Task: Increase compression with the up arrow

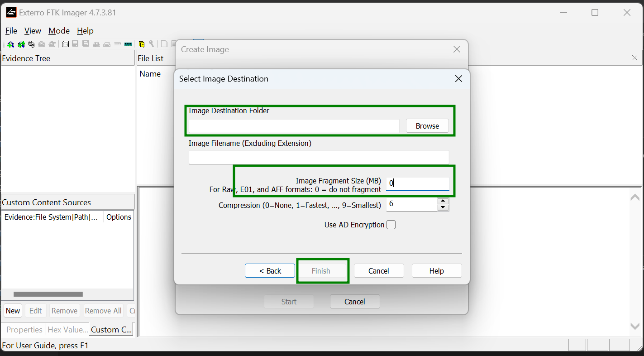Action: pyautogui.click(x=444, y=202)
